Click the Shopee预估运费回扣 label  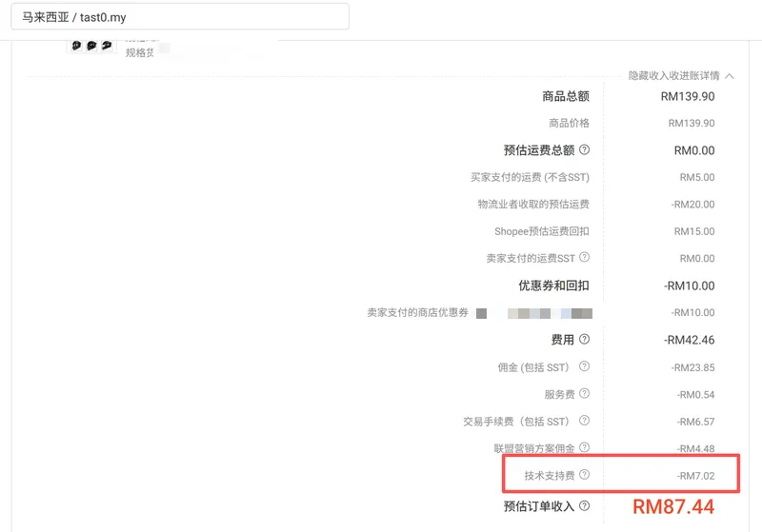pyautogui.click(x=541, y=231)
